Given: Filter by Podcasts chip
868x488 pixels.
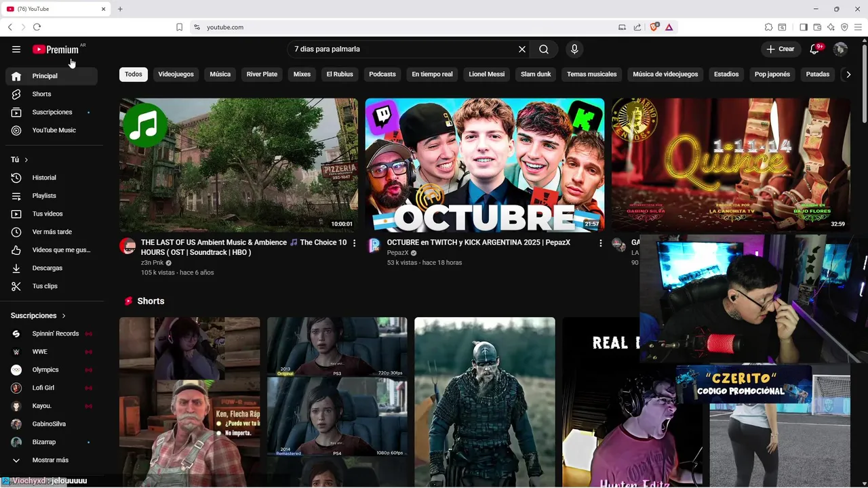Looking at the screenshot, I should click(x=382, y=75).
